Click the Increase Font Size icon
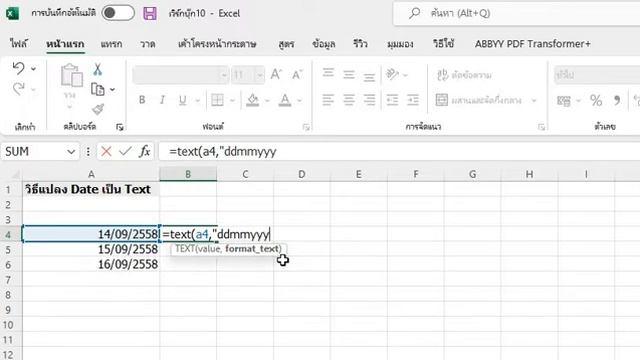Viewport: 640px width, 360px height. [x=276, y=74]
